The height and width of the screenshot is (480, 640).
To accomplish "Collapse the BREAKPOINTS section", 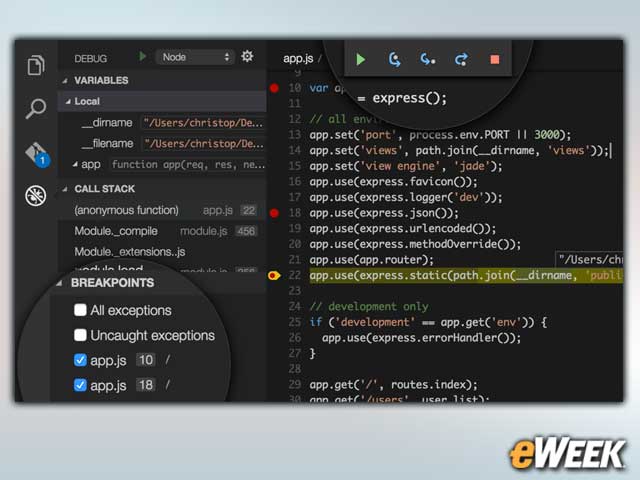I will (x=60, y=282).
